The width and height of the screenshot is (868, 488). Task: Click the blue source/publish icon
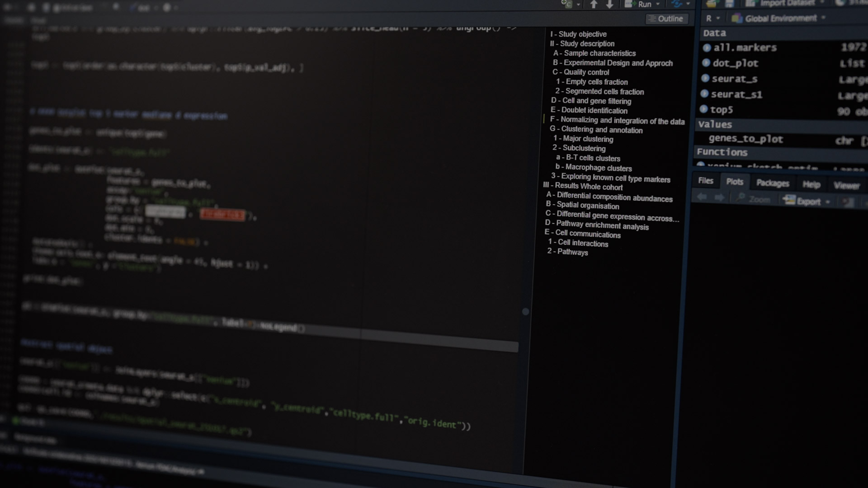tap(677, 4)
